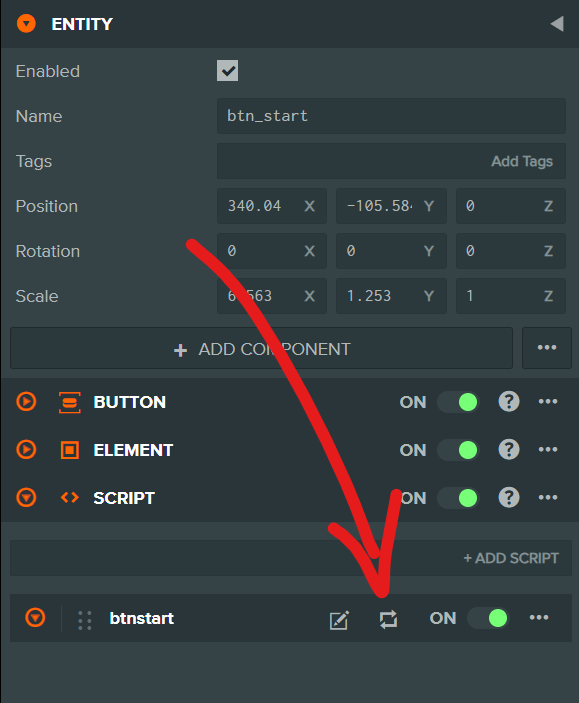Image resolution: width=579 pixels, height=703 pixels.
Task: Click the btnstart drag handle dots
Action: tap(84, 620)
